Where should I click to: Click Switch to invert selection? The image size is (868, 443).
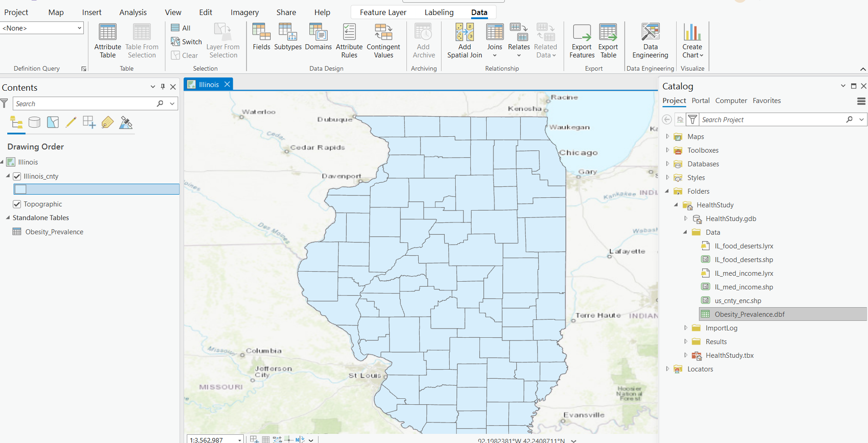tap(186, 41)
